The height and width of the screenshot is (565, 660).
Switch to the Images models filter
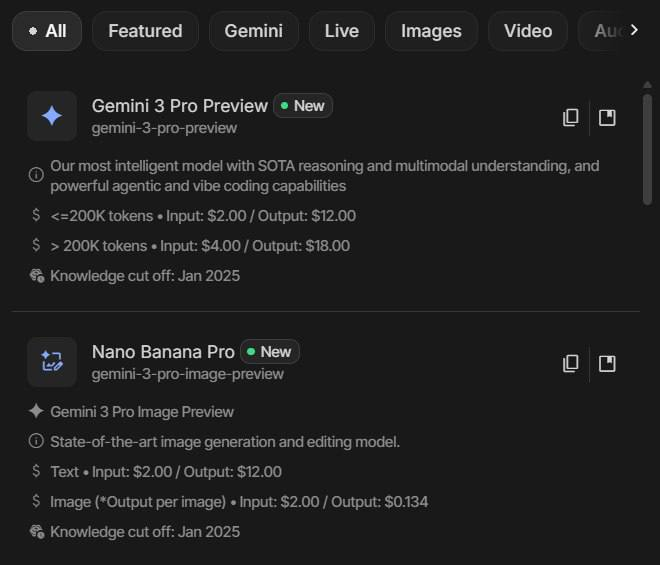tap(431, 31)
